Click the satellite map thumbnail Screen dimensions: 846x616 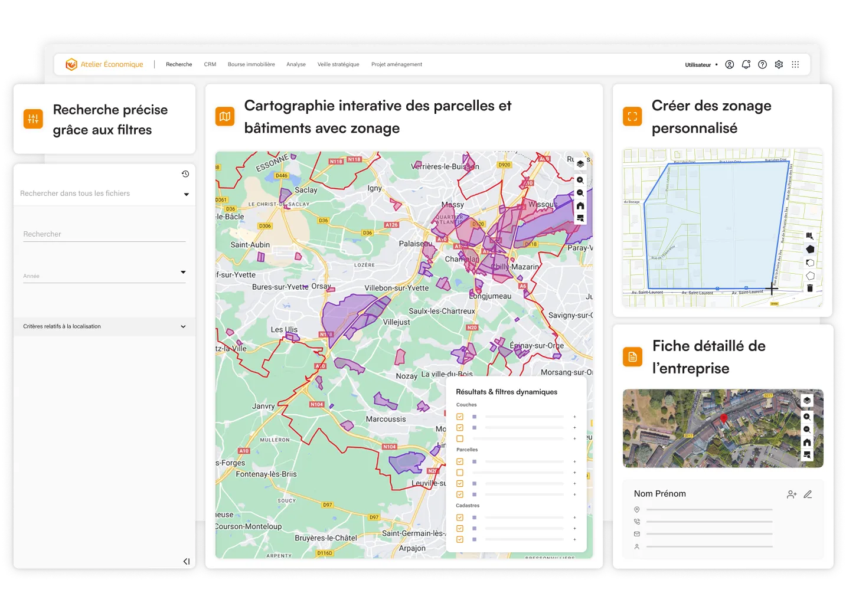click(723, 428)
